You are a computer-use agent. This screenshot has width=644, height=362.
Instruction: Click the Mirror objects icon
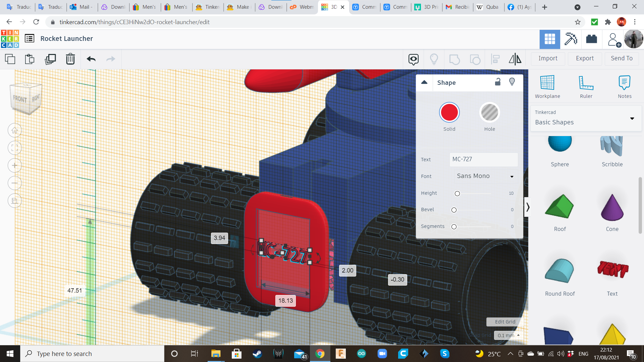[x=515, y=59]
